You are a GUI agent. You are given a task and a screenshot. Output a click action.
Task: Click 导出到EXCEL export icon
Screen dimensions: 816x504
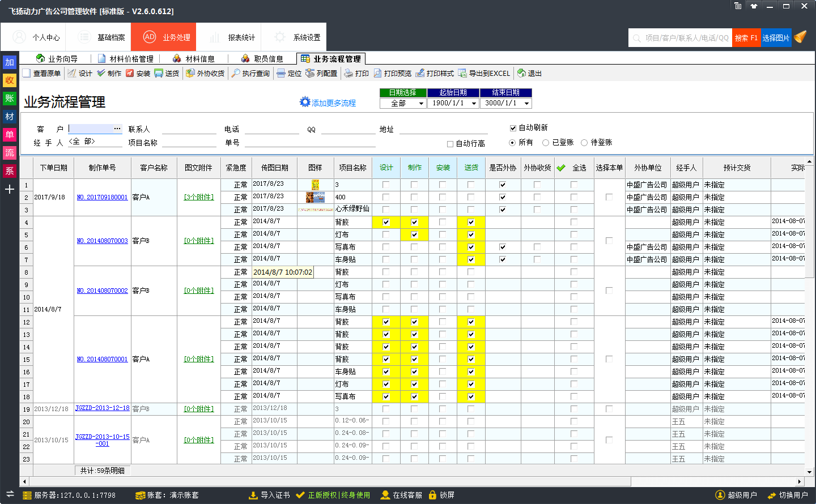pyautogui.click(x=484, y=74)
